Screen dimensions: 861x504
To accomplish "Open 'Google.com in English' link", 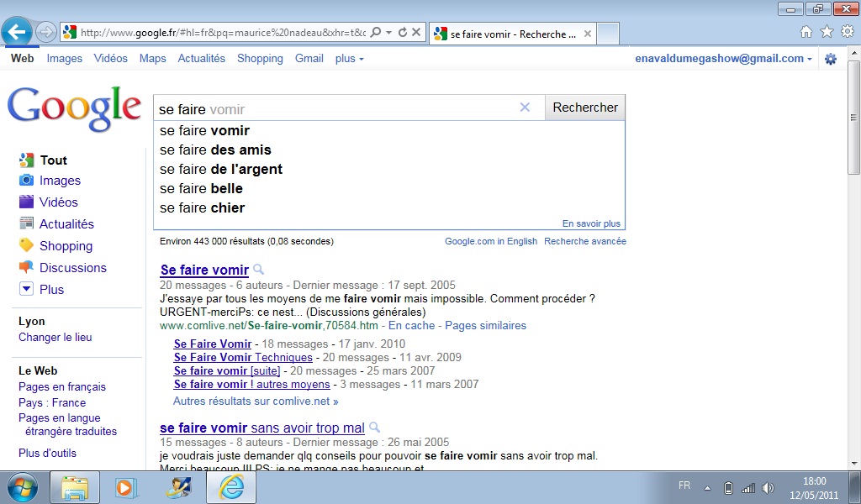I will pyautogui.click(x=491, y=241).
